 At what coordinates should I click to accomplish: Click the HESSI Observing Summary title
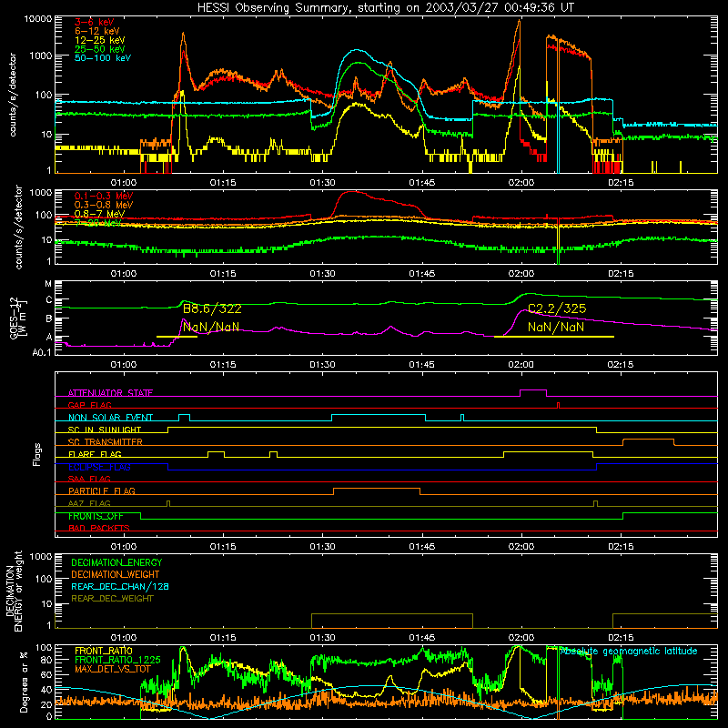(x=385, y=8)
